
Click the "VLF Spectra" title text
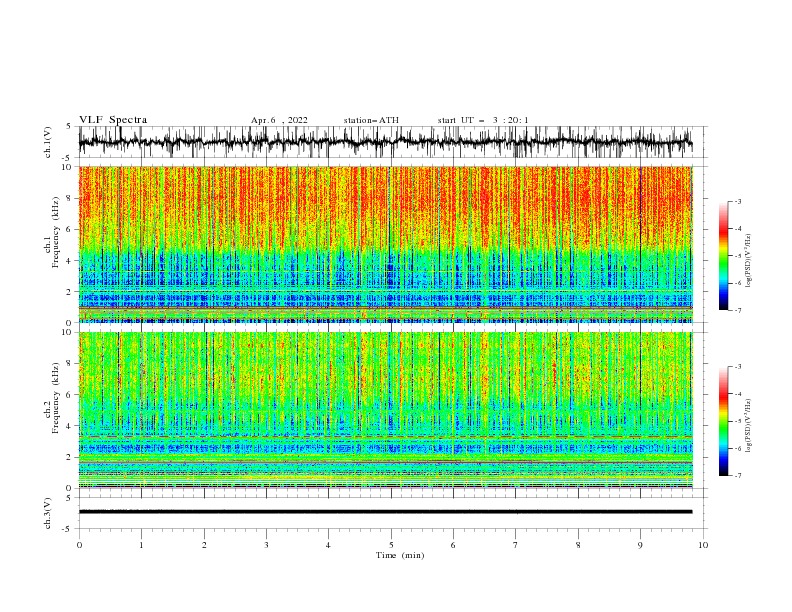pos(113,120)
